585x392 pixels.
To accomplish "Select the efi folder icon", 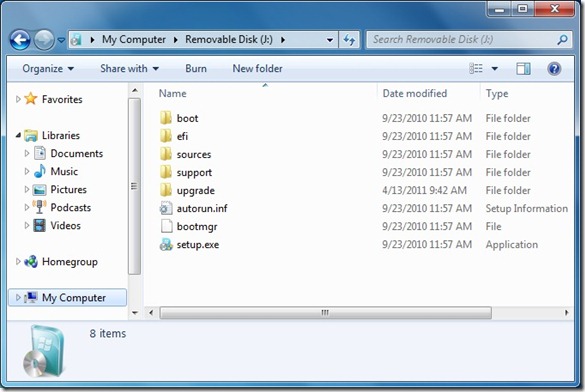I will point(166,136).
